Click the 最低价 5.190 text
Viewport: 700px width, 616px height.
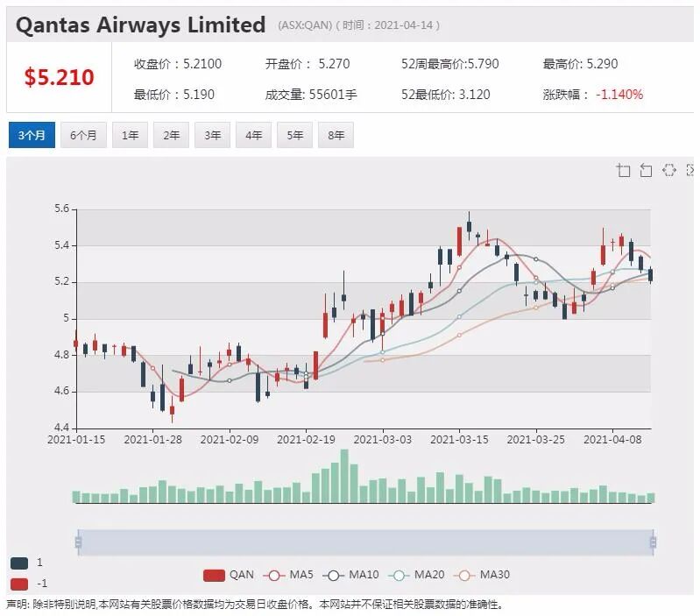pos(174,94)
